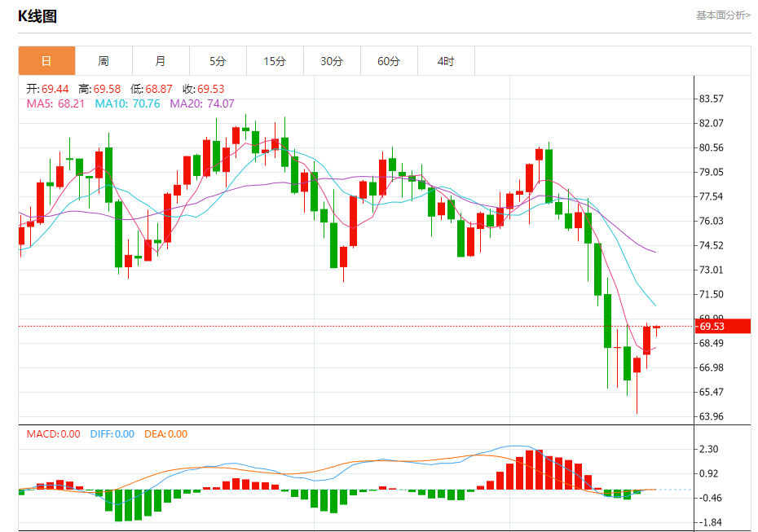
Task: Switch to the 周 weekly tab
Action: pyautogui.click(x=104, y=61)
